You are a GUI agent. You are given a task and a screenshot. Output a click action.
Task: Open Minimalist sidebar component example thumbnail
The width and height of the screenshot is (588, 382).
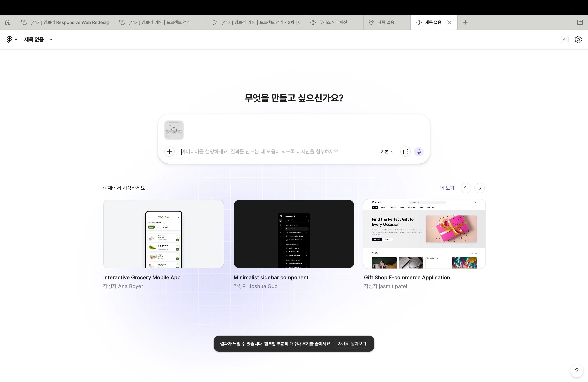(x=294, y=234)
